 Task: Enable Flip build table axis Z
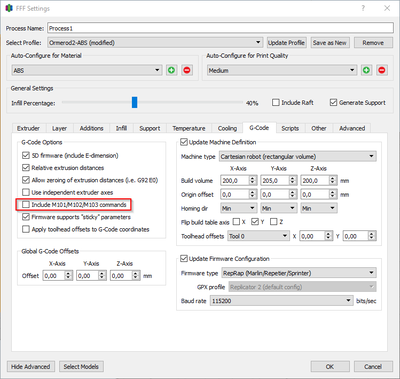pos(274,222)
